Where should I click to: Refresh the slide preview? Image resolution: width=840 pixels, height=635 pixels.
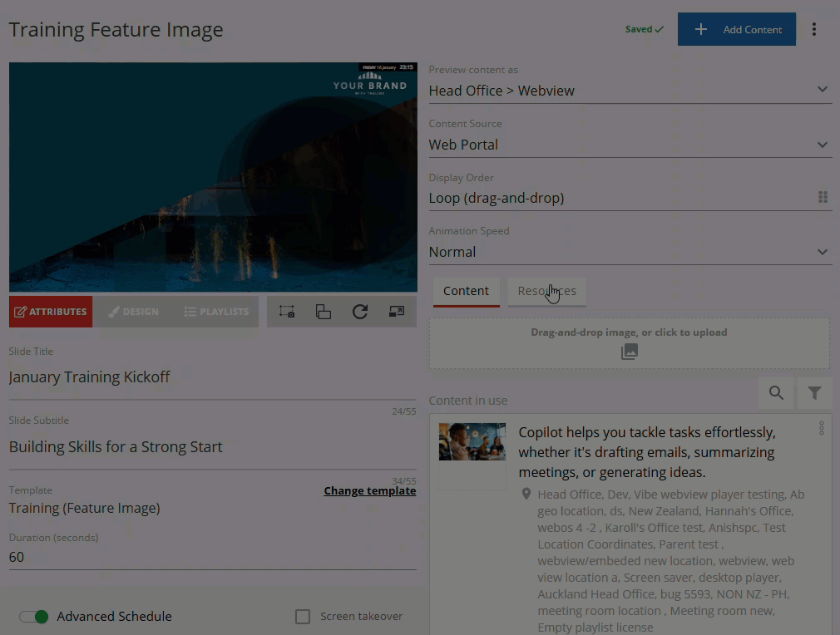(x=359, y=312)
